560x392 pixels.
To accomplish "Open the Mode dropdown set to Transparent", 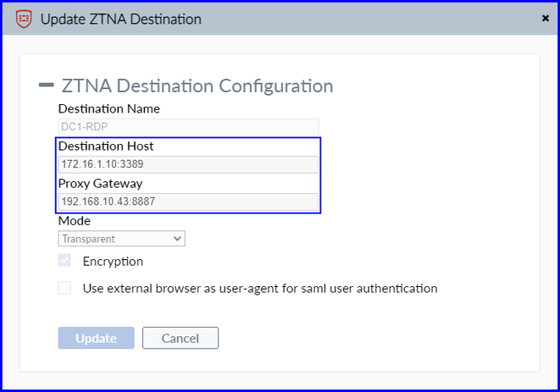I will [121, 239].
